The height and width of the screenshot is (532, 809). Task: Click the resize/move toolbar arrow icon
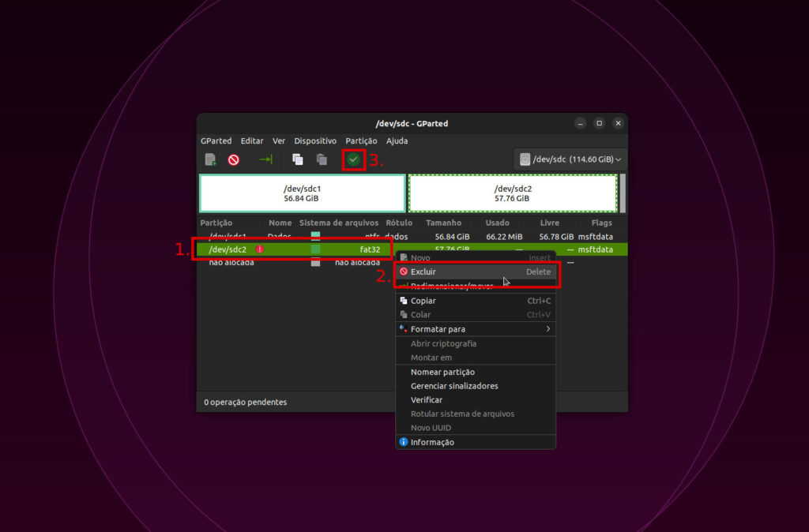tap(265, 159)
